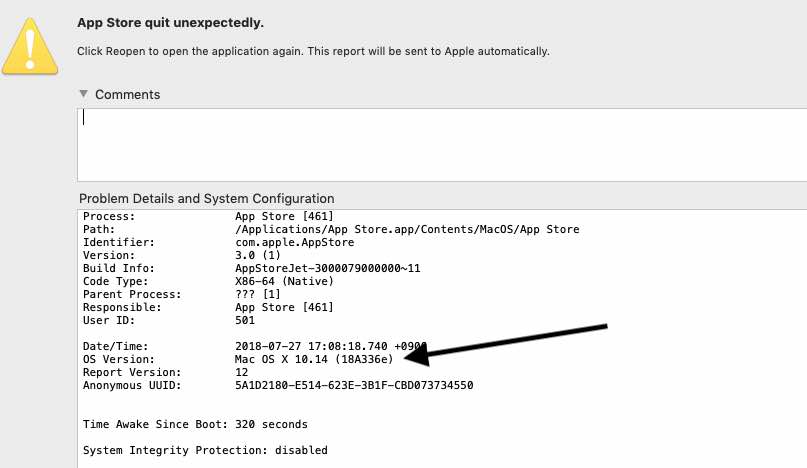Click the Time Awake Since Boot line

click(195, 424)
